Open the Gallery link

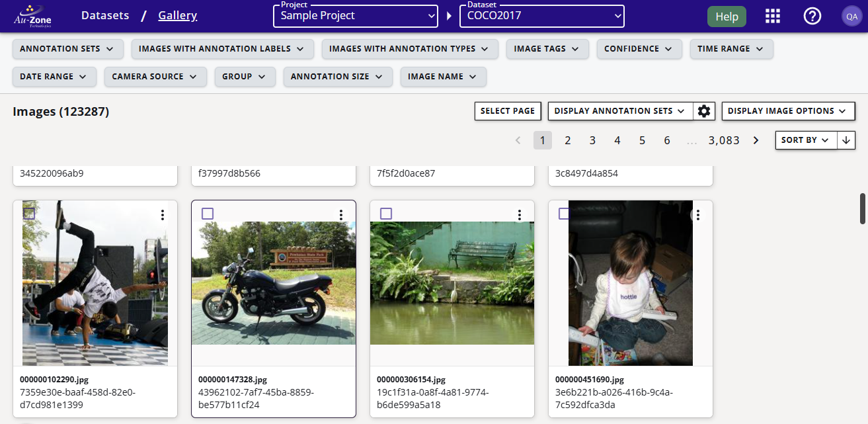[177, 15]
